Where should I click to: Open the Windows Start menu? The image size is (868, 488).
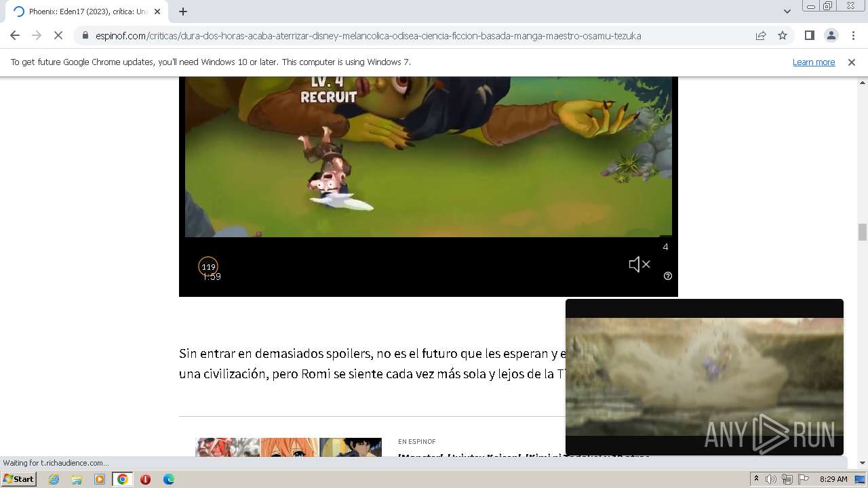pos(19,479)
